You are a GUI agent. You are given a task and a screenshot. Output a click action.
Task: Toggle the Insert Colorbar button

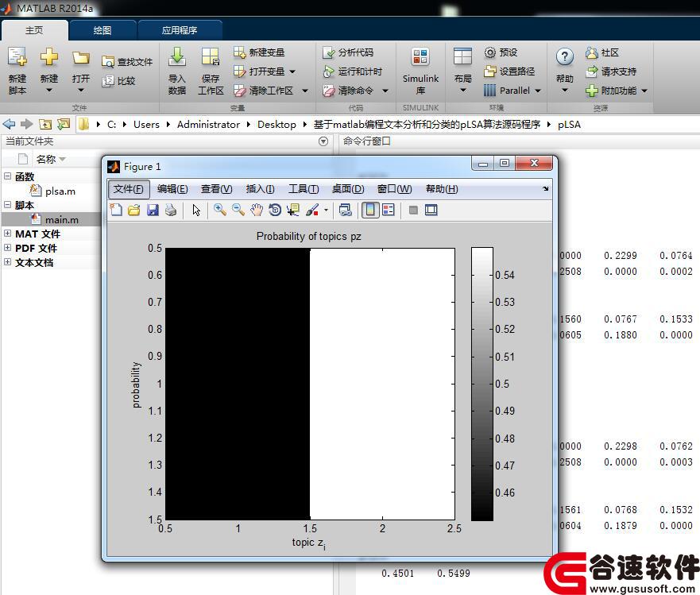point(370,210)
